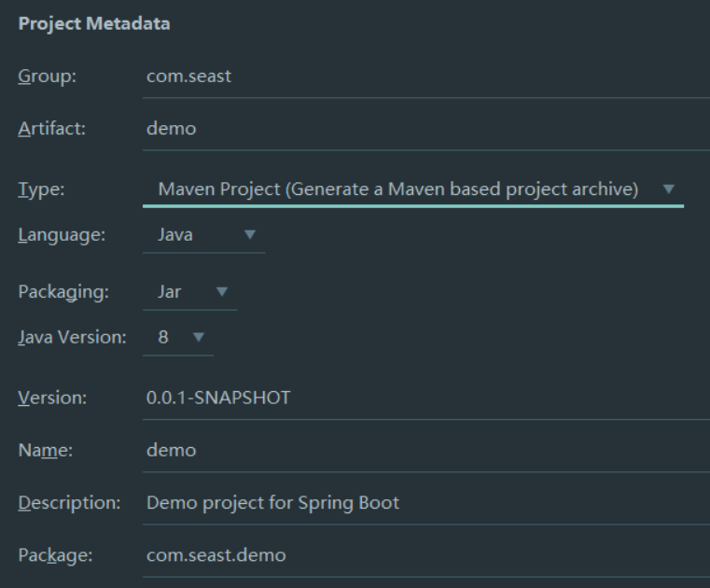
Task: Click the Java Version dropdown arrow icon
Action: [x=199, y=337]
